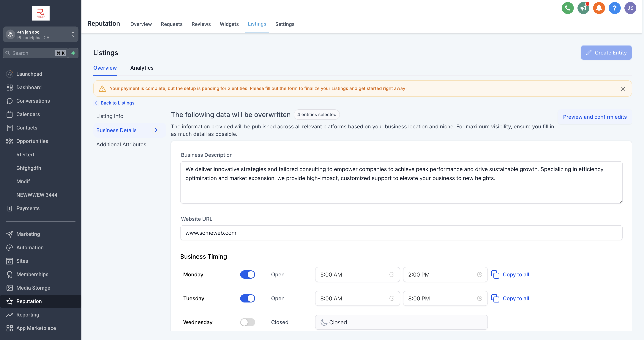The width and height of the screenshot is (644, 340).
Task: Go Back to Listings
Action: (114, 103)
